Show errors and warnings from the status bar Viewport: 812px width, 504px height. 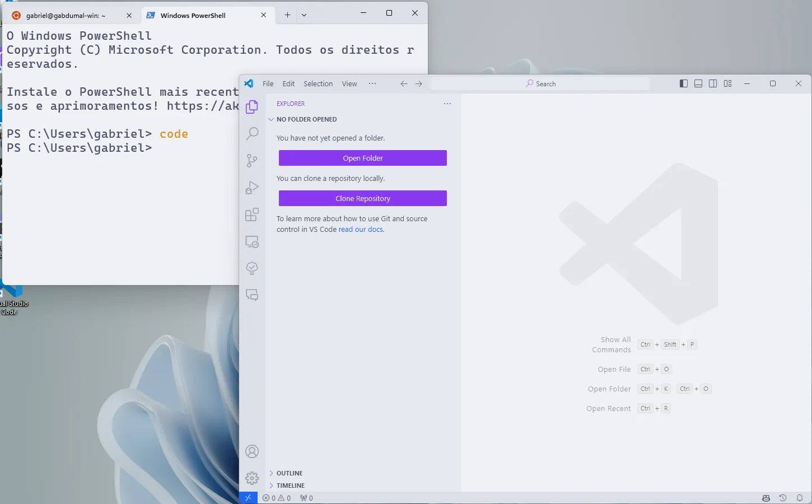277,498
